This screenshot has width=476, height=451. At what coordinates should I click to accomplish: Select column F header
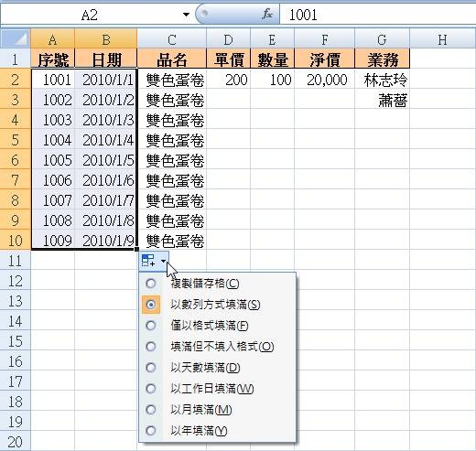point(324,39)
